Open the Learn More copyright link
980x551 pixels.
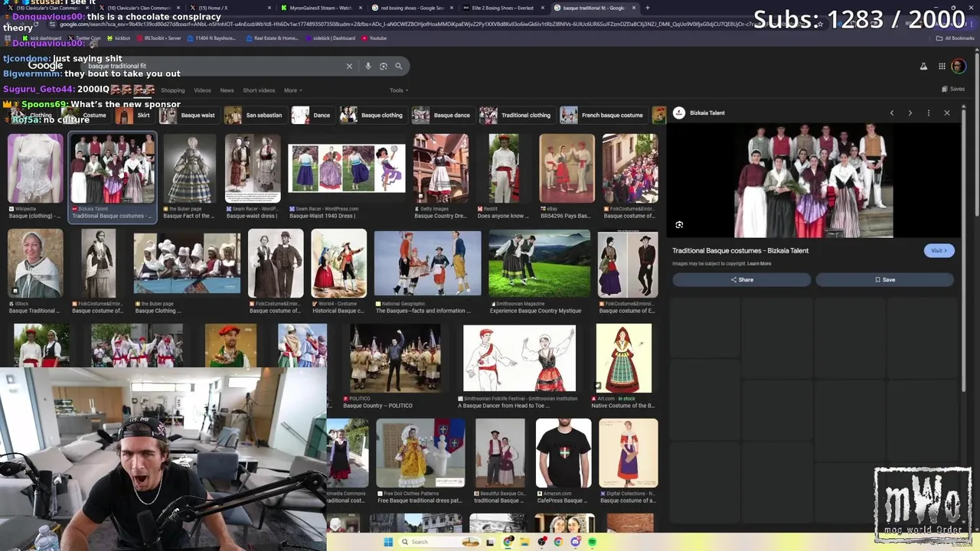[759, 263]
